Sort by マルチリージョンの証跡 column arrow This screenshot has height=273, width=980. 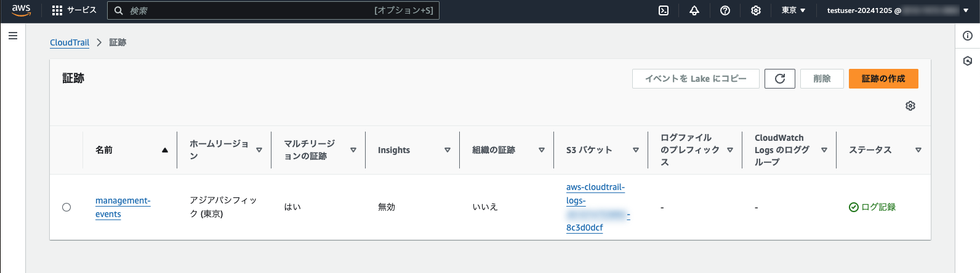click(353, 150)
